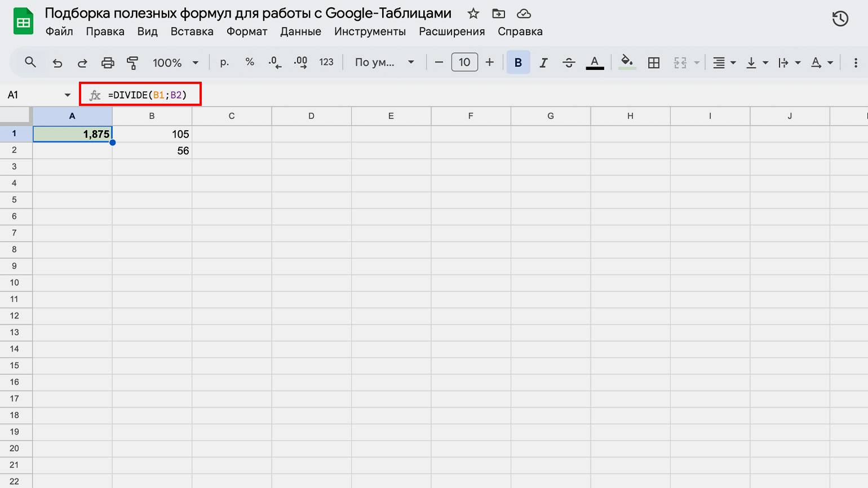868x488 pixels.
Task: Select cell A1 containing 1,875
Action: [x=72, y=134]
